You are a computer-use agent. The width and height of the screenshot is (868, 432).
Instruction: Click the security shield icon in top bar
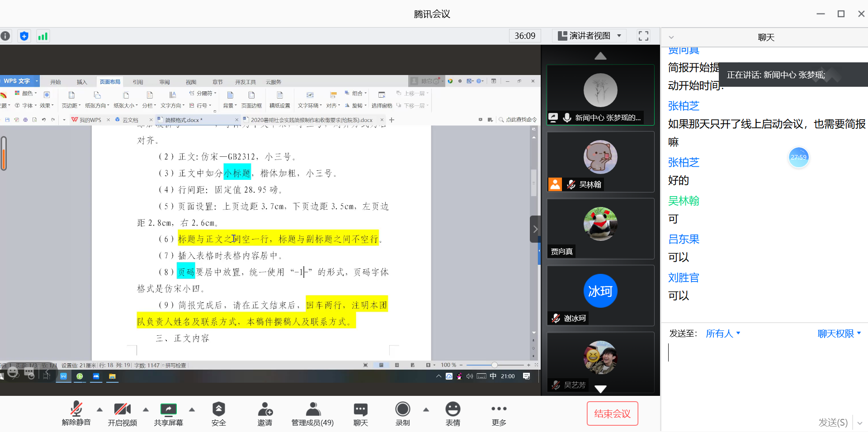(24, 36)
